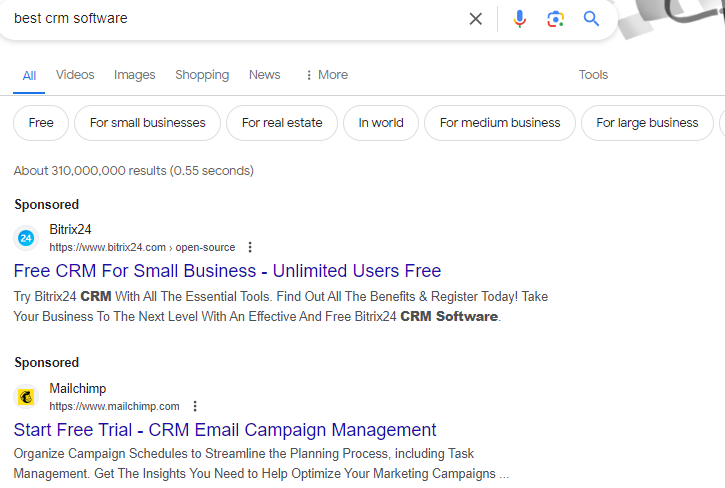Open Google Lens image search icon
The width and height of the screenshot is (725, 488).
[555, 19]
